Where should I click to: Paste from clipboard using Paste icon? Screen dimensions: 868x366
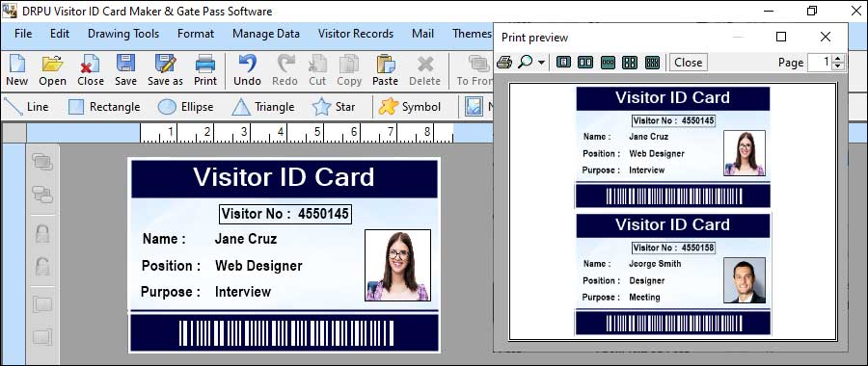coord(385,70)
